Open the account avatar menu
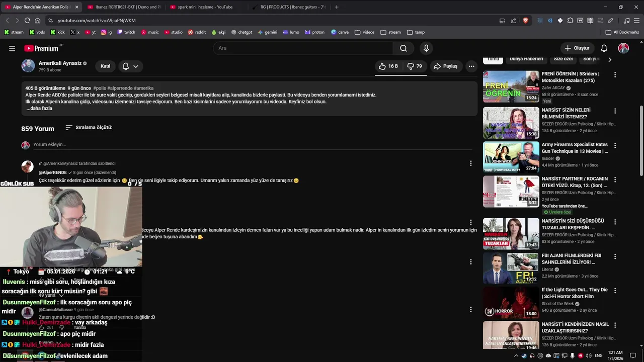The width and height of the screenshot is (644, 362). (623, 48)
